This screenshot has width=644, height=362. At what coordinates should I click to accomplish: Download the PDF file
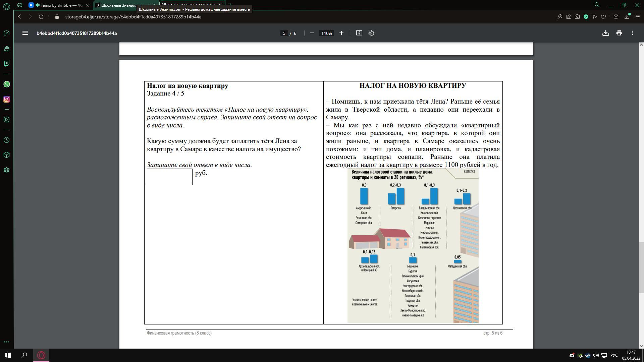click(606, 33)
